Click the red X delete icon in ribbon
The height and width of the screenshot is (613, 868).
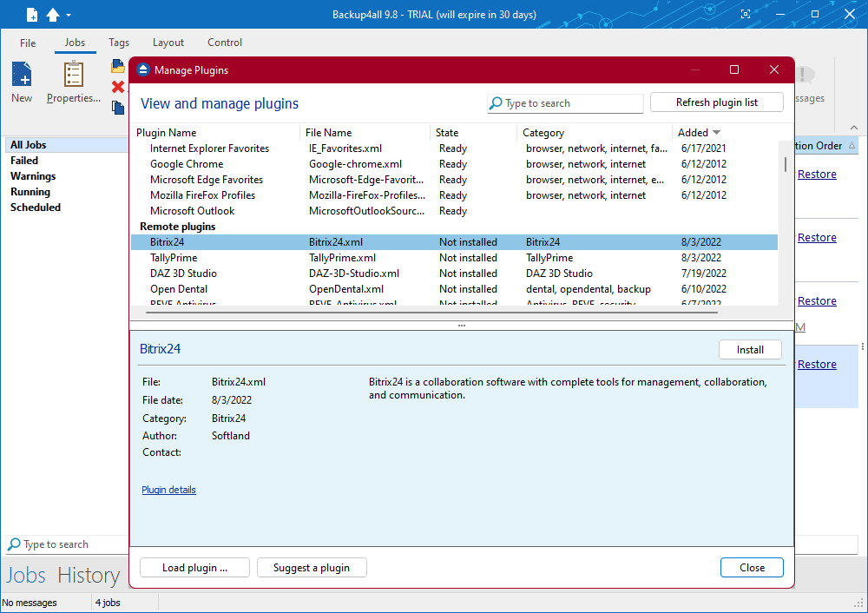118,87
